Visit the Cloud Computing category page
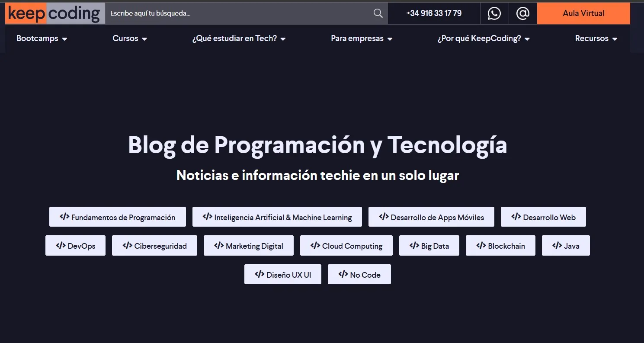This screenshot has height=343, width=644. coord(346,245)
